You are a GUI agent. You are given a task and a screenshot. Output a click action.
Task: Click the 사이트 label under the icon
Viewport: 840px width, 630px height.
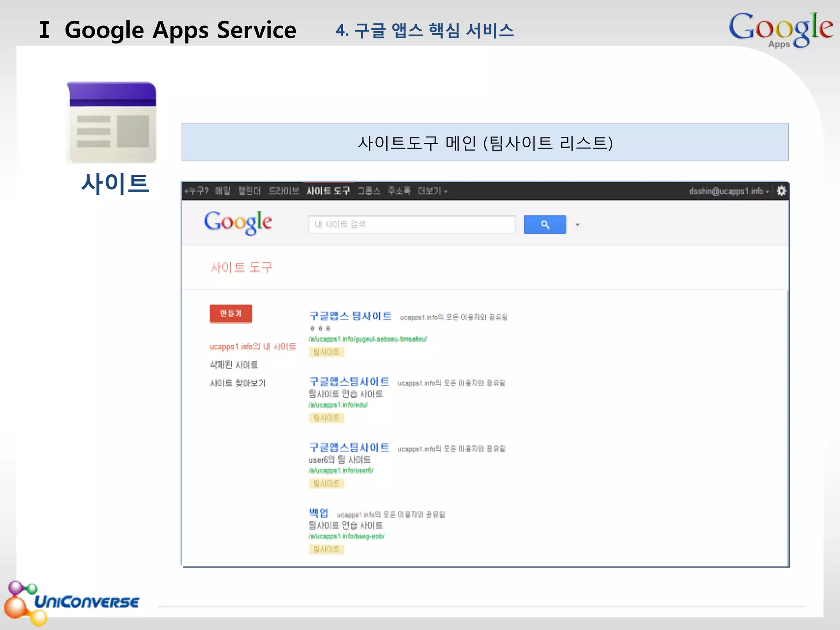(115, 183)
